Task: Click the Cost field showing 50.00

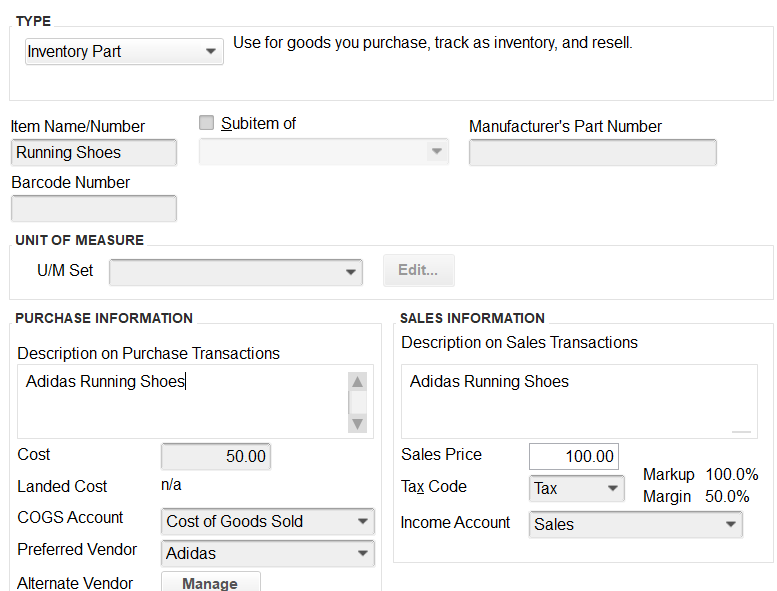Action: coord(216,456)
